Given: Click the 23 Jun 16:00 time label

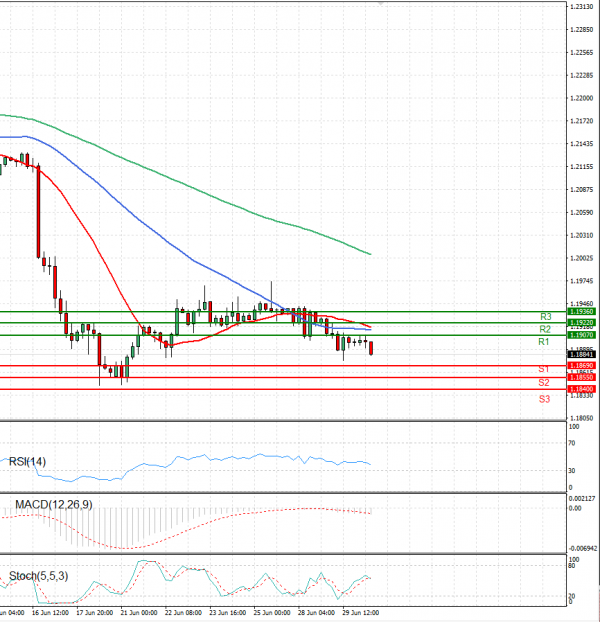Looking at the screenshot, I should [228, 613].
